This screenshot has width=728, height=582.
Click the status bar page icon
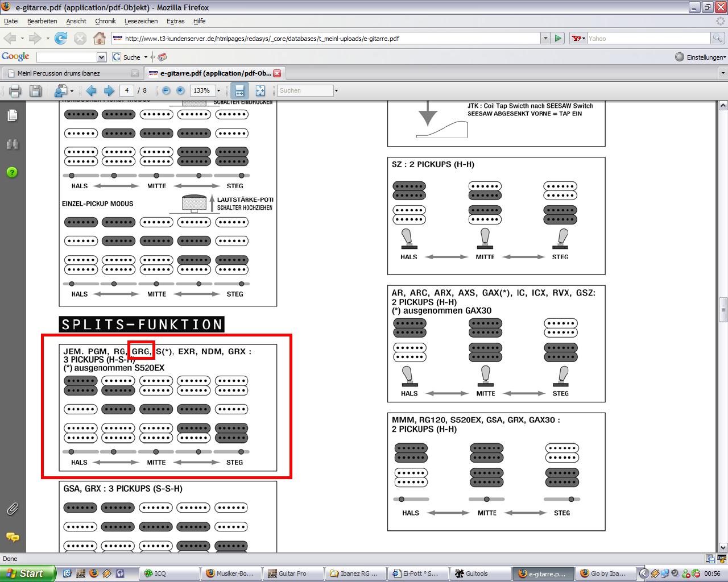click(710, 559)
